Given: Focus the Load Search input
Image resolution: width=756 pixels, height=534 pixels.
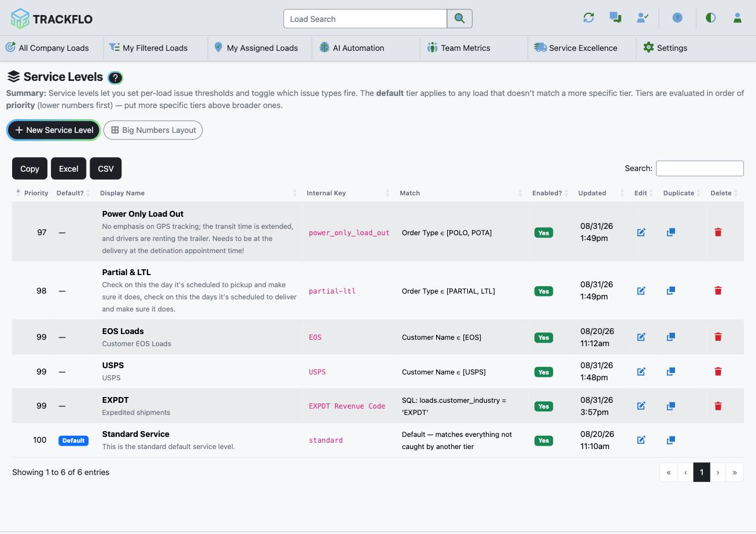Looking at the screenshot, I should [x=365, y=18].
